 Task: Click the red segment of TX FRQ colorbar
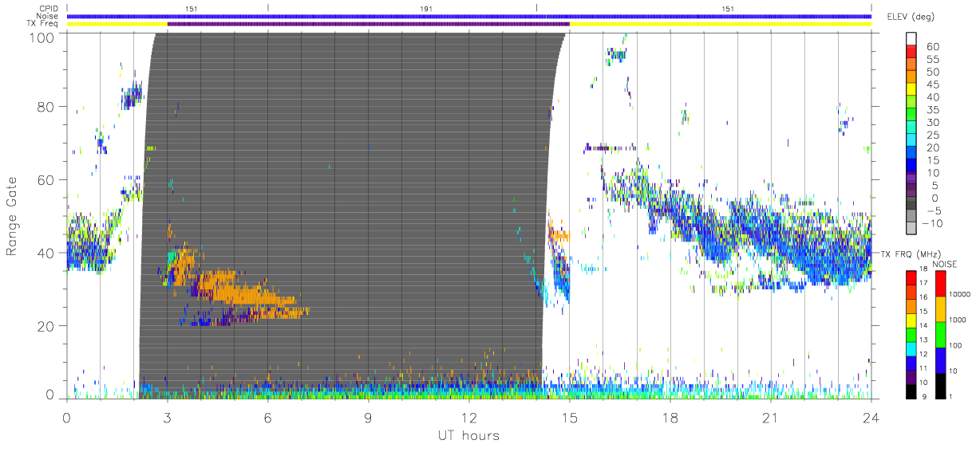(x=911, y=277)
